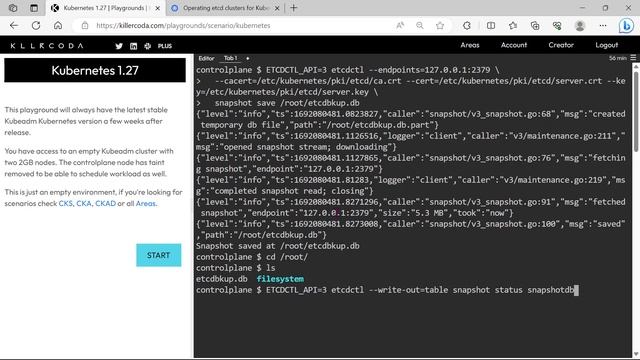
Task: Switch to the Editor tab
Action: tap(206, 58)
